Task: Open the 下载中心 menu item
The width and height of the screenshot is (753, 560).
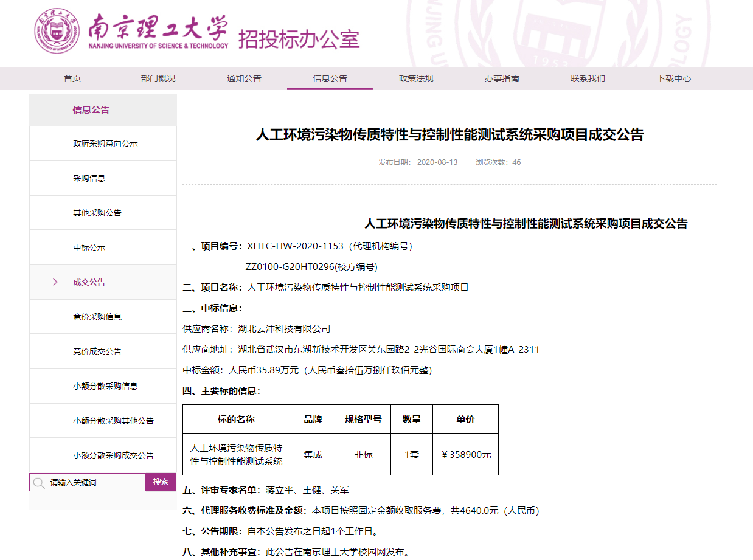Action: [673, 78]
